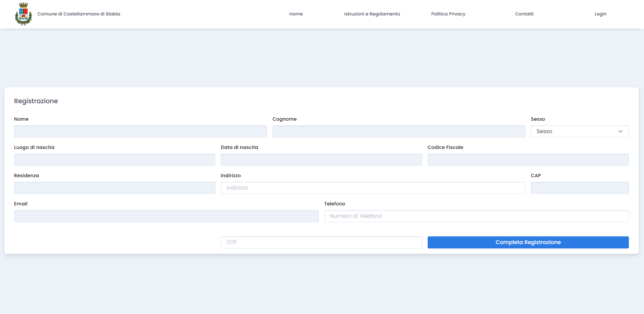Screen dimensions: 644x314
Task: Focus the Nome input field
Action: point(140,131)
